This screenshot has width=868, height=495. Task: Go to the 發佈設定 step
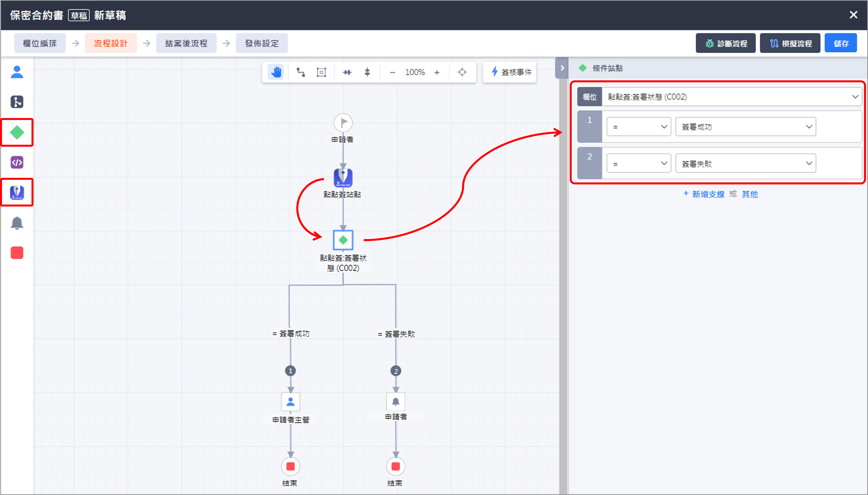[262, 43]
